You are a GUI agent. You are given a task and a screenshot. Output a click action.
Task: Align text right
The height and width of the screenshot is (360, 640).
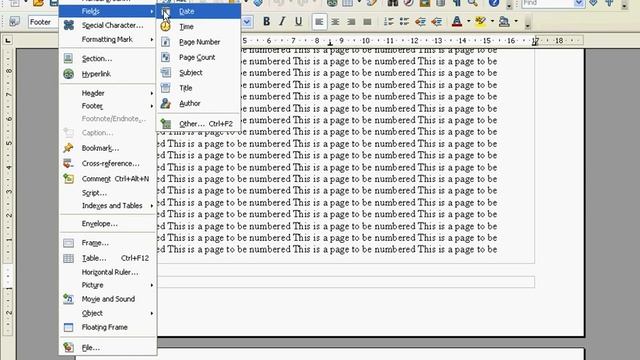tap(351, 22)
